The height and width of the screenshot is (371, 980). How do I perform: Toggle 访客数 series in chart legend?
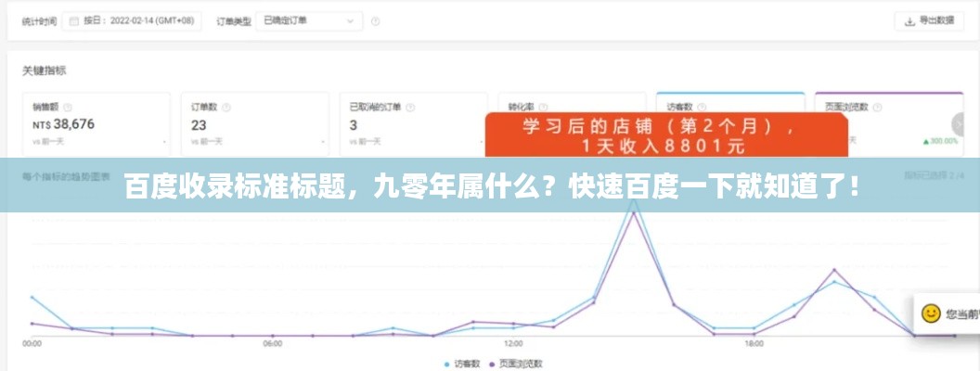[x=462, y=363]
